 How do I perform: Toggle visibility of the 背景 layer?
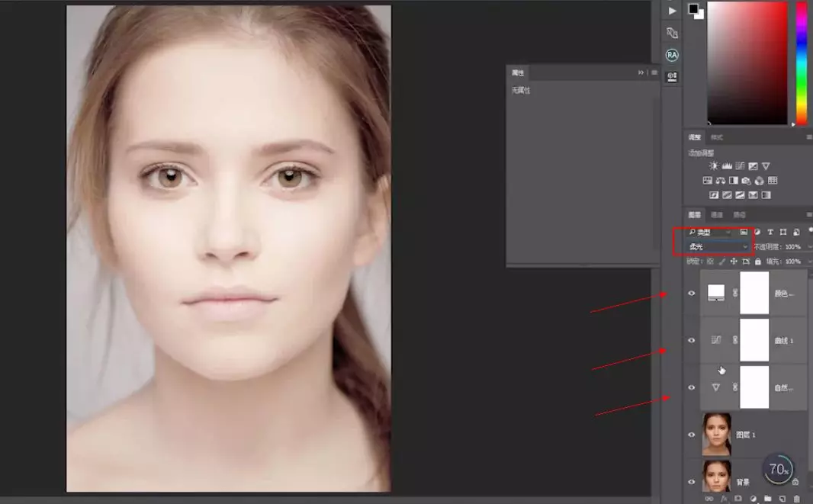point(691,482)
